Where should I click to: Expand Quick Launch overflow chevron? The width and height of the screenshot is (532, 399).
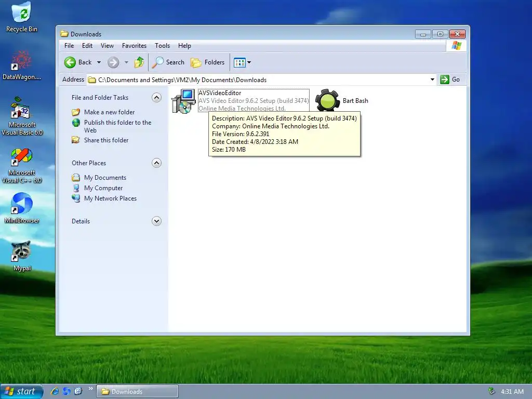point(90,389)
